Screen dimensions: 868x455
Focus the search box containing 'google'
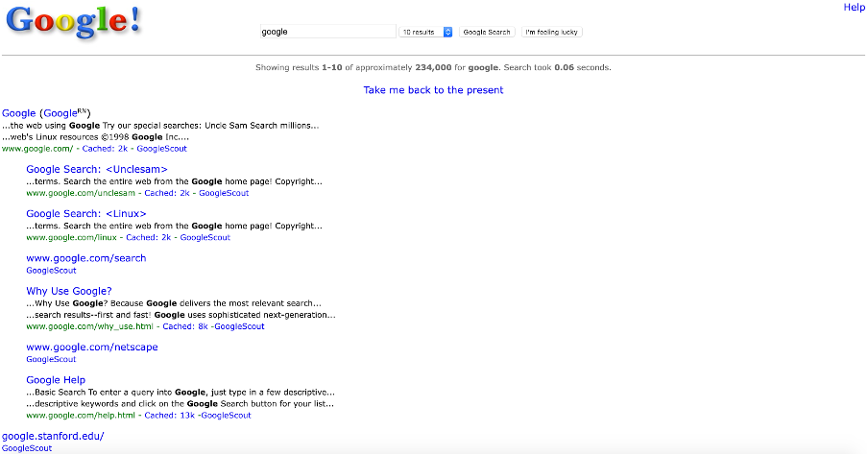pyautogui.click(x=327, y=32)
